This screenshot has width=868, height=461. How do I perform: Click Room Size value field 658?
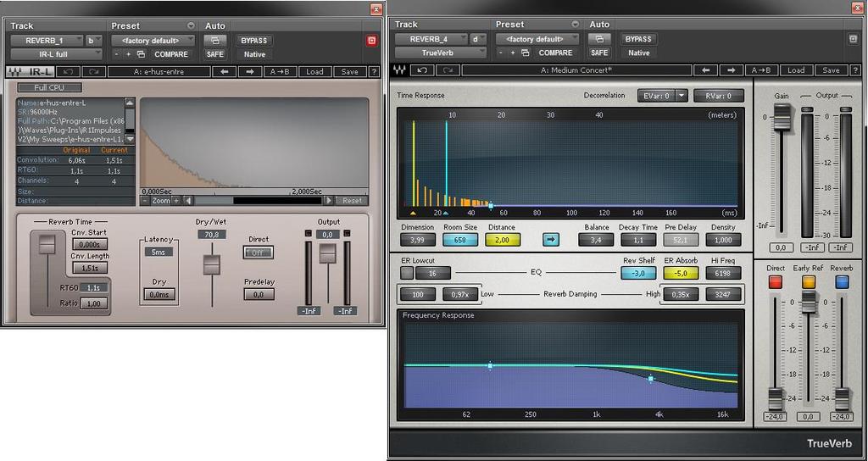459,240
